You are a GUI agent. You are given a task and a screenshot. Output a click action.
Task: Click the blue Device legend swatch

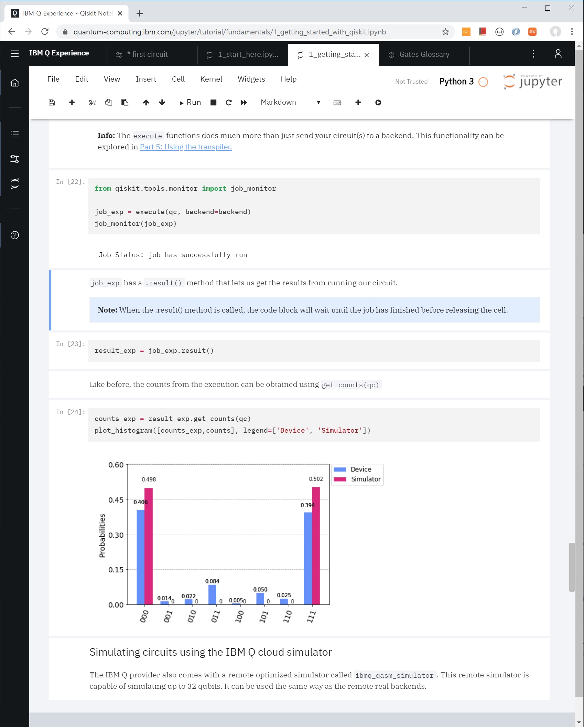(340, 469)
